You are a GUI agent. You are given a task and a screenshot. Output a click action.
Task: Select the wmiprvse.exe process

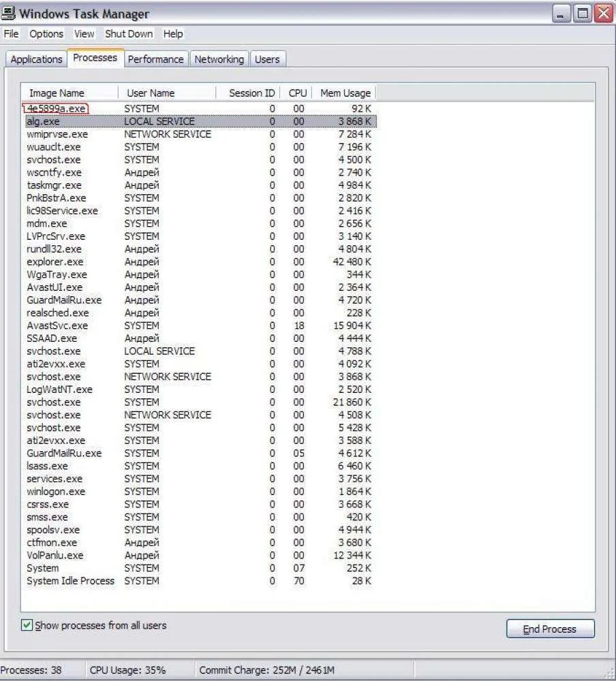pyautogui.click(x=200, y=134)
